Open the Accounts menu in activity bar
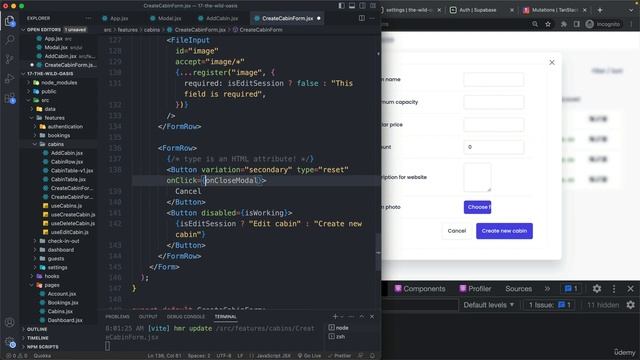The height and width of the screenshot is (360, 640). tap(9, 322)
